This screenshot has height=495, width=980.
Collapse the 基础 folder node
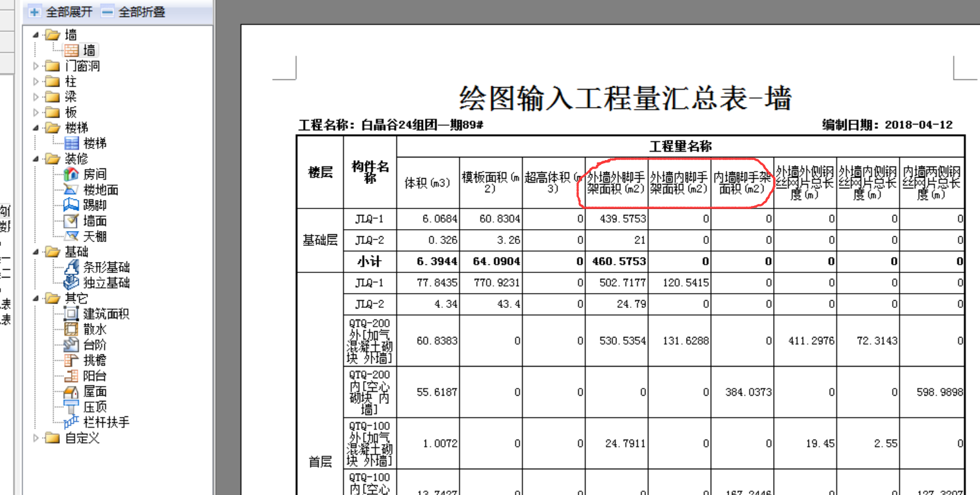click(35, 252)
